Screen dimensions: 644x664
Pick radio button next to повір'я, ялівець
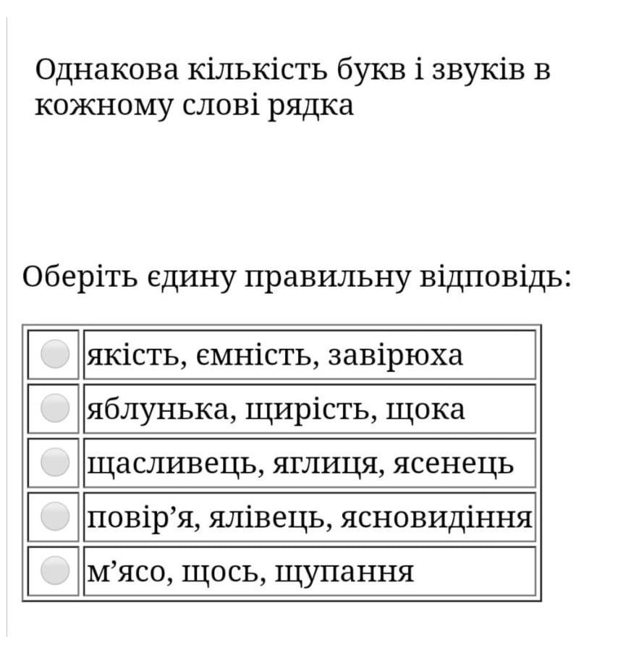[55, 516]
